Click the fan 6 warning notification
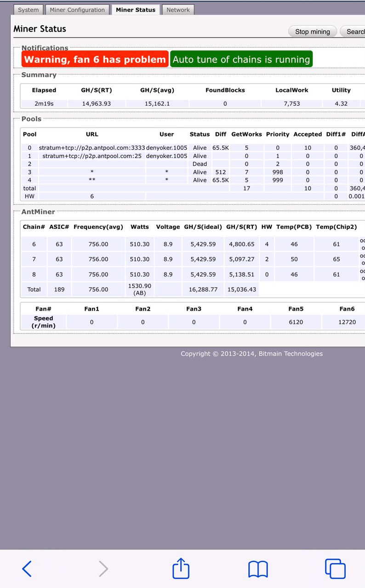The height and width of the screenshot is (588, 365). 95,59
